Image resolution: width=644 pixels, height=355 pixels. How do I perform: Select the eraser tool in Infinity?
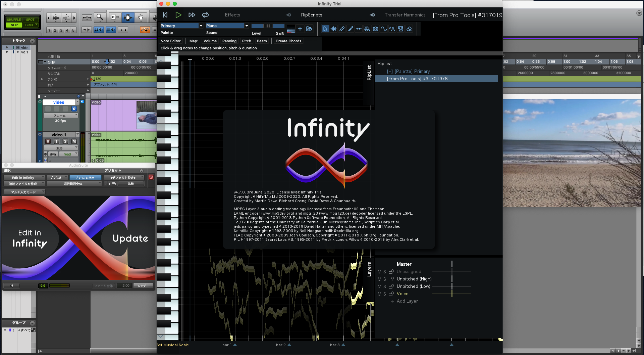click(409, 29)
